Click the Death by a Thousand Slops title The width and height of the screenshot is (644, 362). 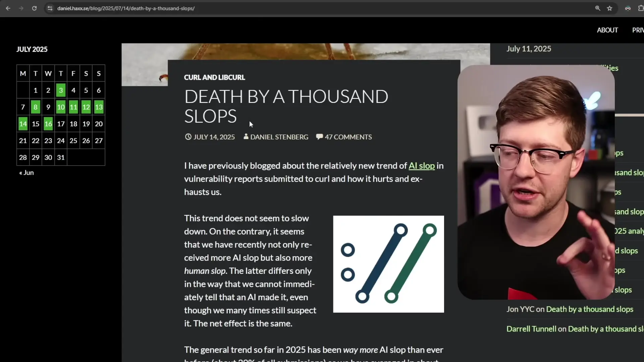click(x=286, y=106)
